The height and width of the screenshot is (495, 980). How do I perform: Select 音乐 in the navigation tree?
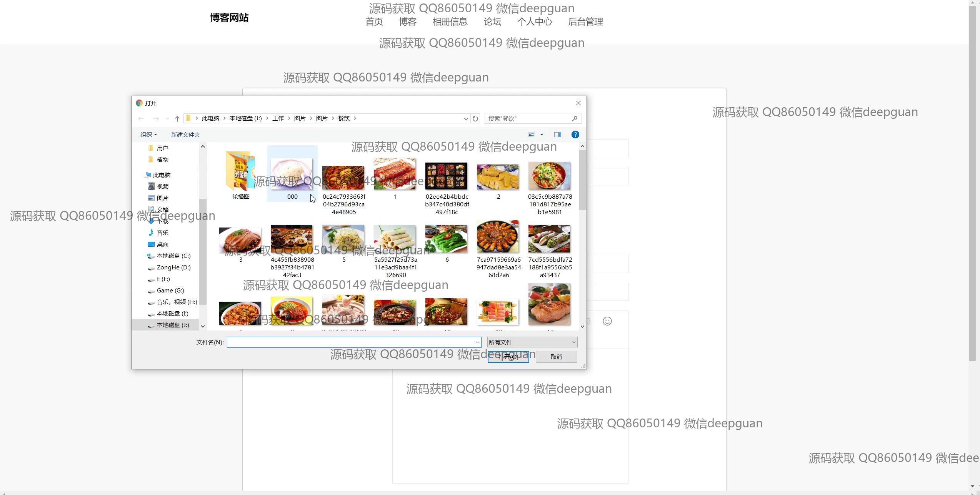pyautogui.click(x=162, y=233)
